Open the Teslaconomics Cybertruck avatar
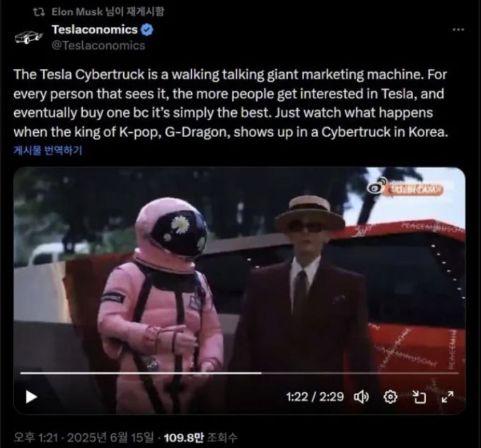 (28, 37)
